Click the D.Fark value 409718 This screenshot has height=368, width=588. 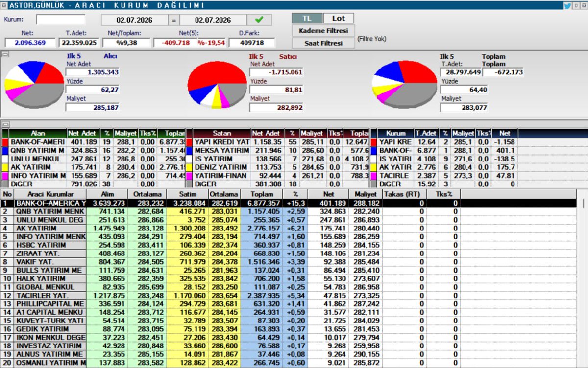[252, 43]
